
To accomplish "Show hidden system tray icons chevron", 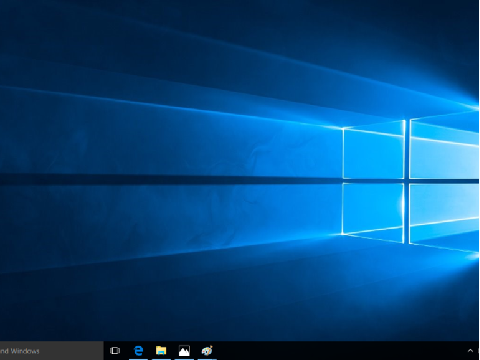I will [470, 350].
